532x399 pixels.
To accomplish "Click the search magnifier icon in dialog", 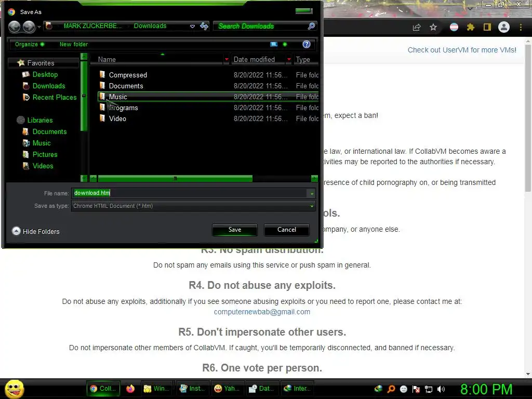I will (311, 26).
